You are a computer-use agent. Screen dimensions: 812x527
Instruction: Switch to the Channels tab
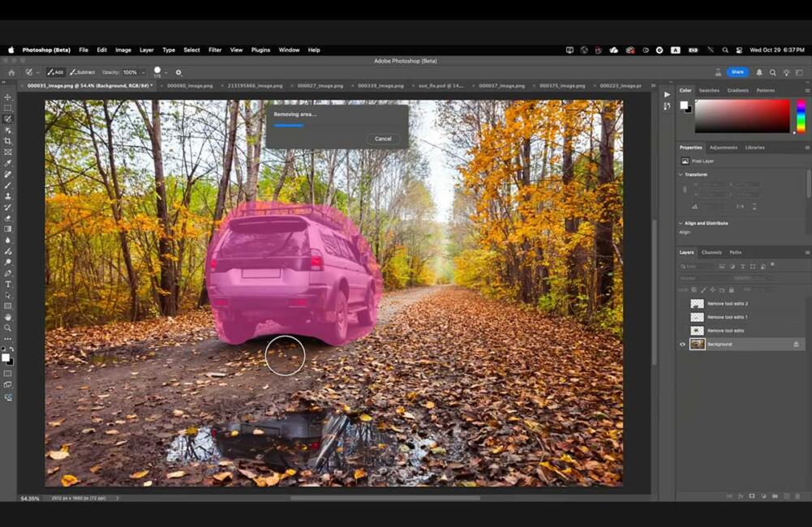pos(711,252)
